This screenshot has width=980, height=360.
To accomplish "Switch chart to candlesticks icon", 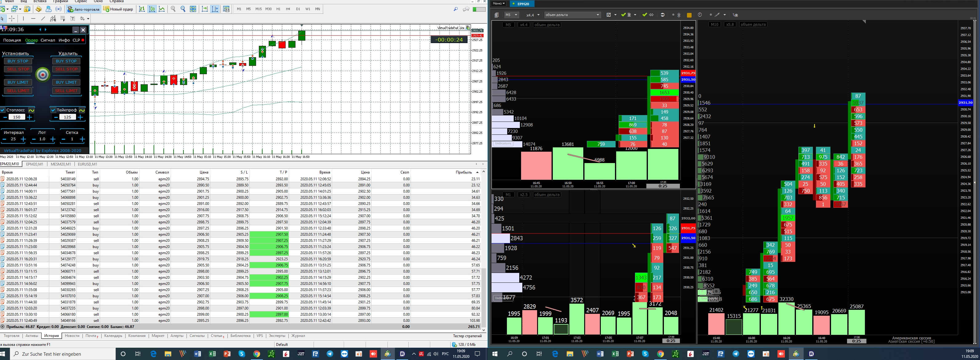I will [x=152, y=9].
